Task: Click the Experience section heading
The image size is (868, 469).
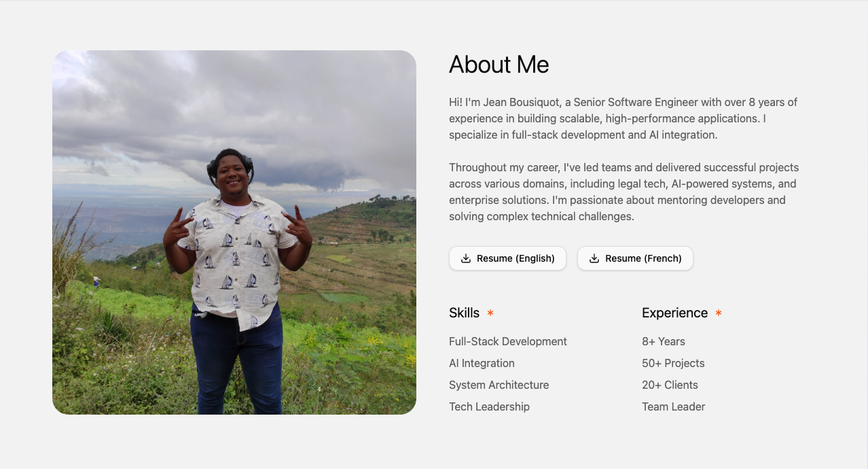Action: coord(674,313)
